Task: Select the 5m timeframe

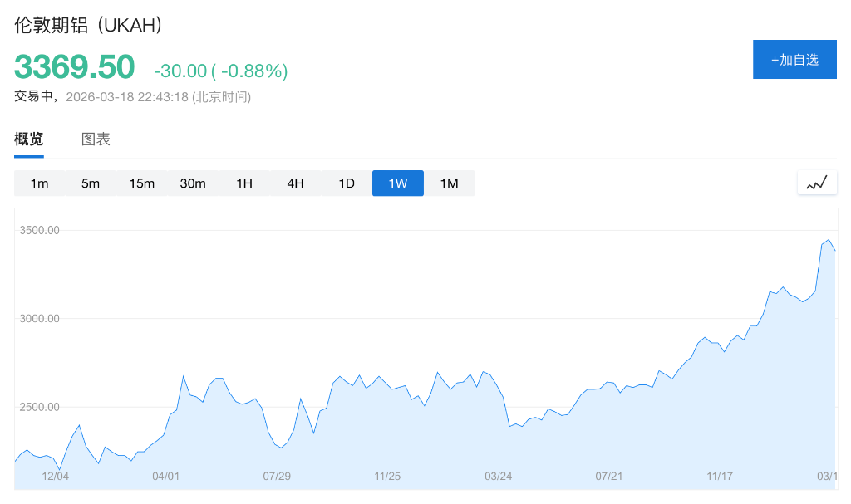Action: (90, 183)
